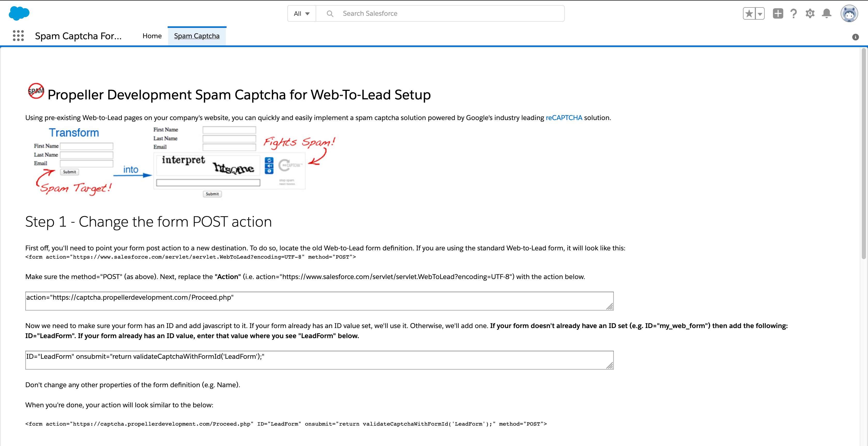Click the search magnifier icon
The width and height of the screenshot is (868, 446).
tap(330, 13)
